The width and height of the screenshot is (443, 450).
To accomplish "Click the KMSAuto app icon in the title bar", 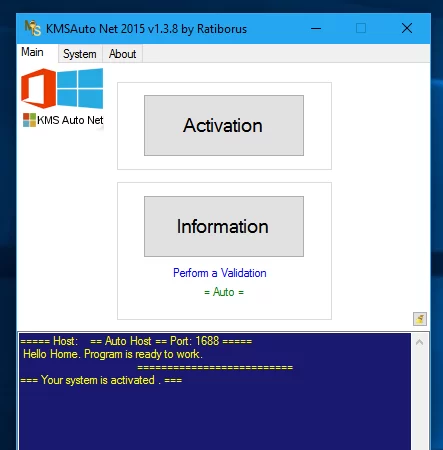I will (x=33, y=28).
